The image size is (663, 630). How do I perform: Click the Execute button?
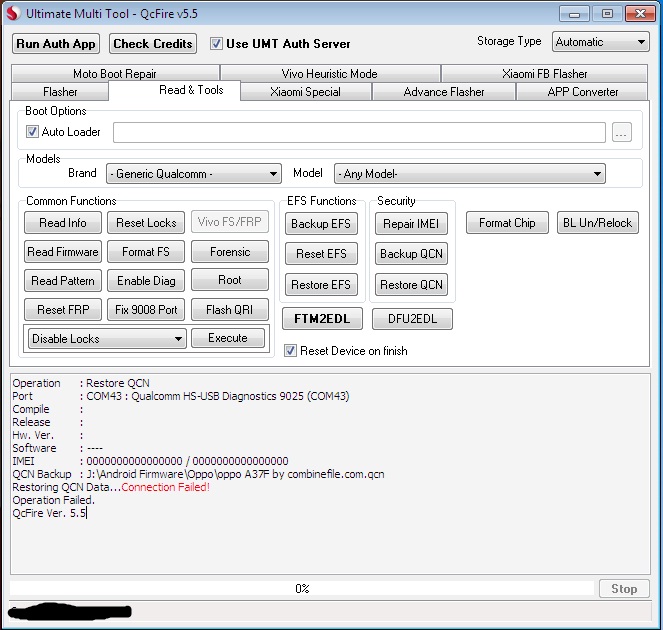coord(228,338)
